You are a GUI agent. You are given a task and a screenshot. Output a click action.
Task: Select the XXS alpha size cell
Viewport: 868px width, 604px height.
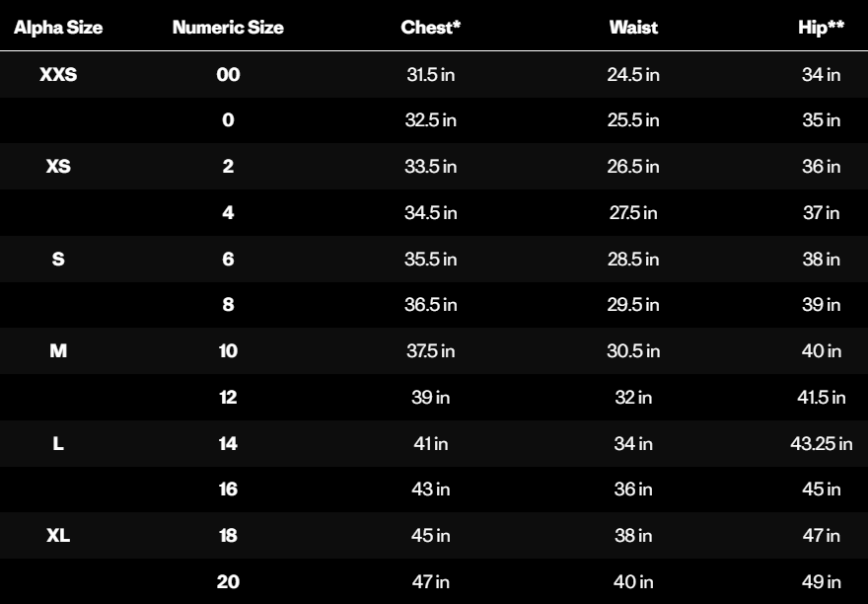(x=58, y=74)
